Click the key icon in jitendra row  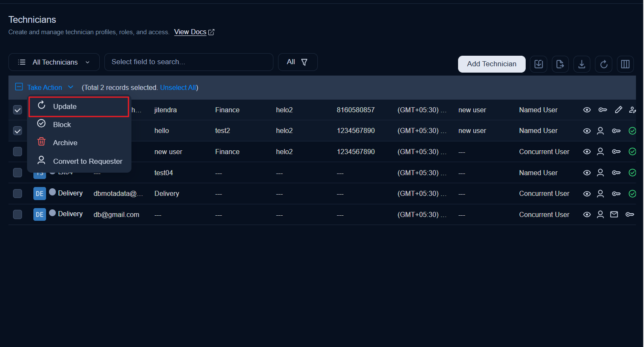(603, 110)
